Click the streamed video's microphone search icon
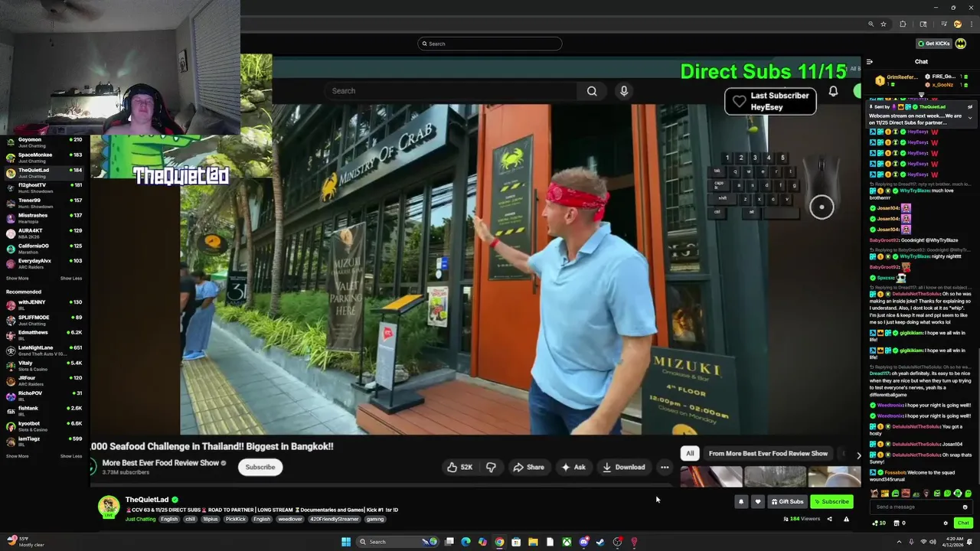The image size is (980, 551). [x=624, y=91]
